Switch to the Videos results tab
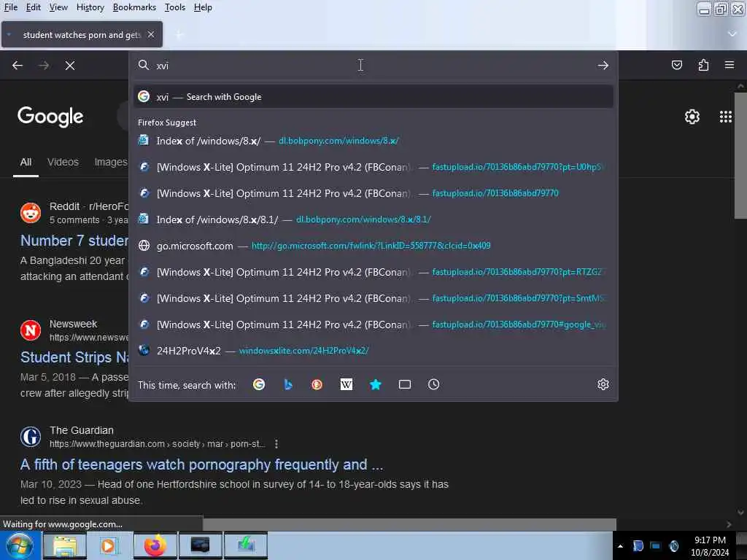This screenshot has height=560, width=747. click(x=63, y=163)
